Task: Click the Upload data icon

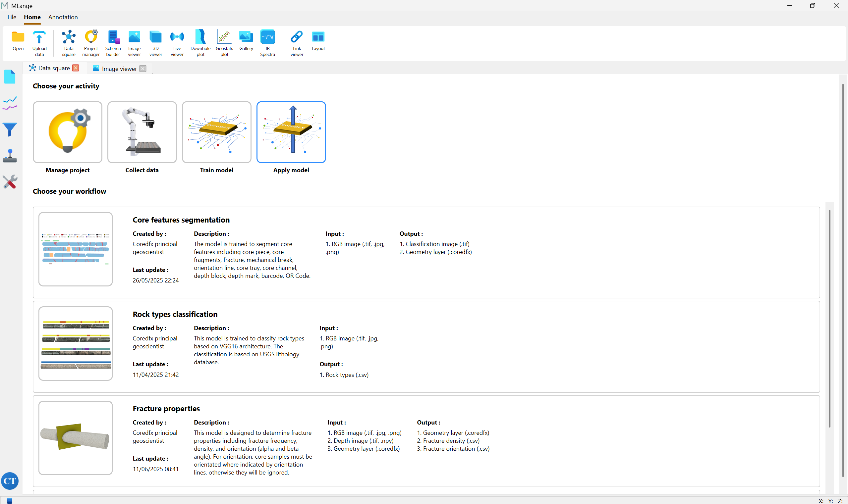Action: click(39, 42)
